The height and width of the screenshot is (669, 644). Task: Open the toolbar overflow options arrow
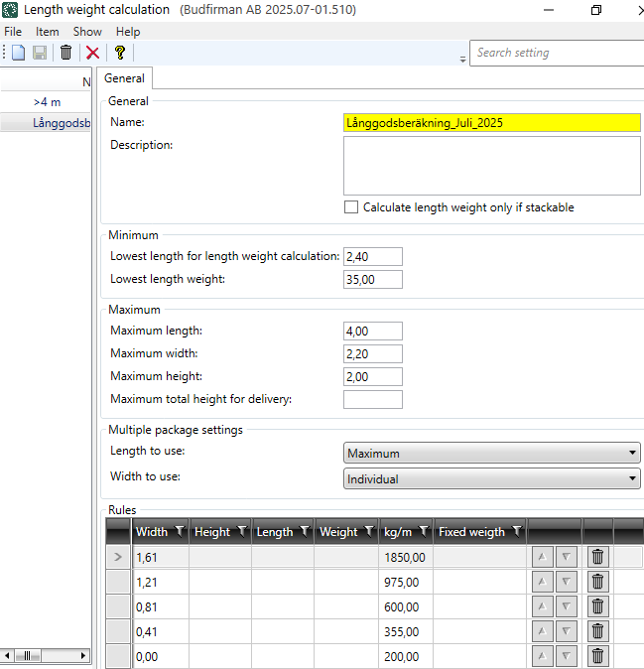point(462,60)
